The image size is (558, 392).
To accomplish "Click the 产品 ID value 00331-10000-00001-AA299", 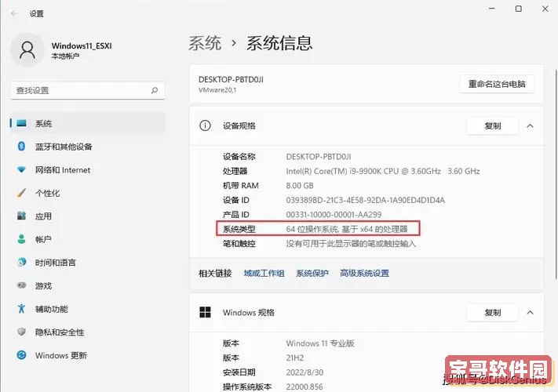I will [334, 215].
